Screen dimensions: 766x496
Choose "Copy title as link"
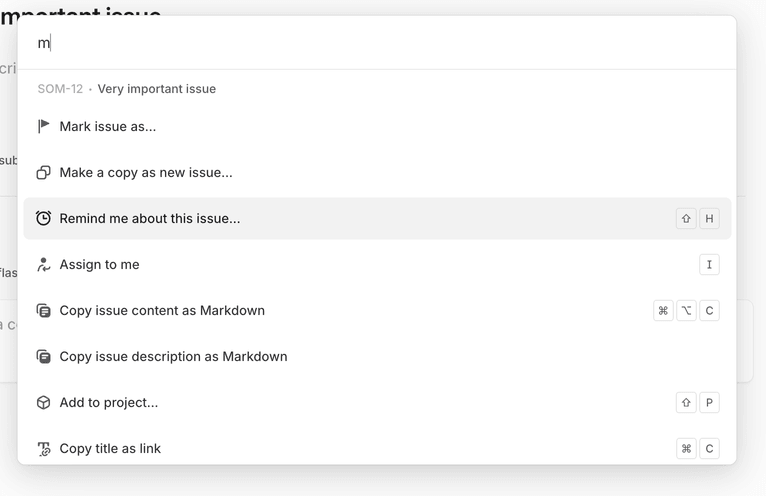(110, 448)
